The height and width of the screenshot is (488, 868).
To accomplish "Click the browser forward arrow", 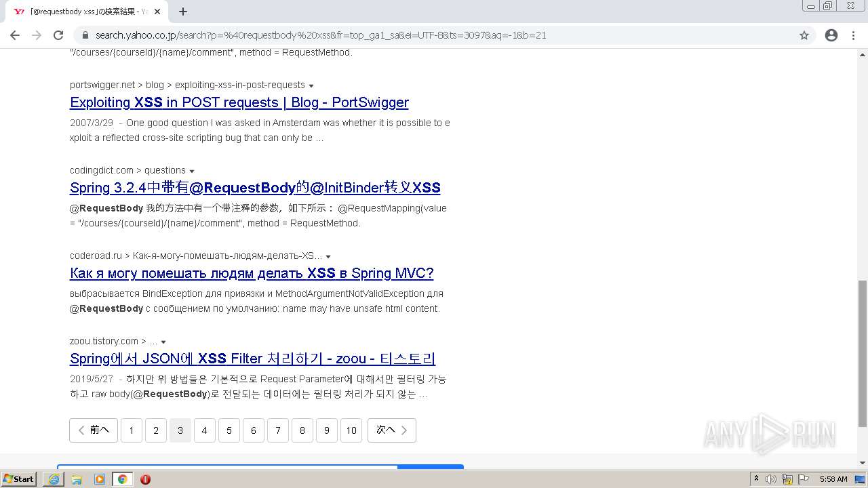I will tap(37, 35).
